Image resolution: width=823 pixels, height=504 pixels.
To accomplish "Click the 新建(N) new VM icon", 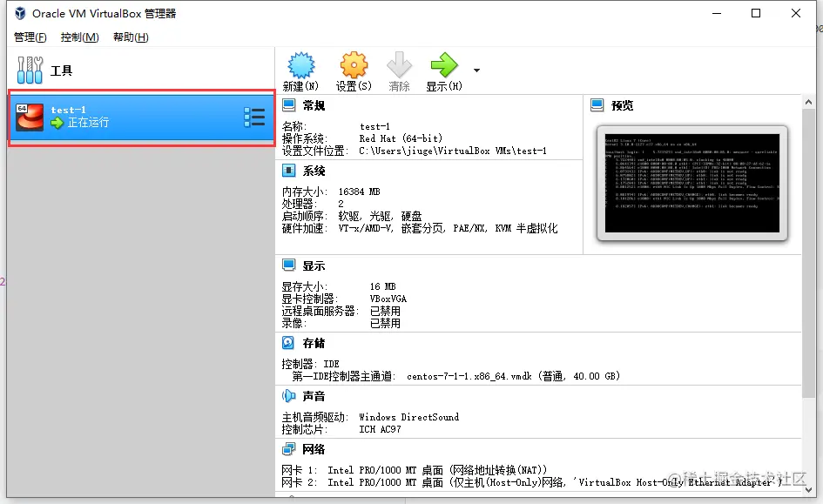I will click(x=300, y=65).
